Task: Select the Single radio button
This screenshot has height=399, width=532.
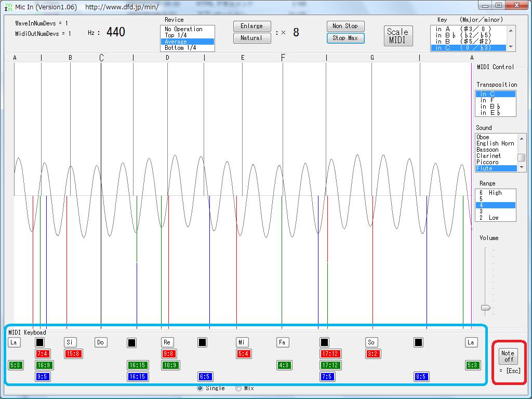Action: point(200,388)
